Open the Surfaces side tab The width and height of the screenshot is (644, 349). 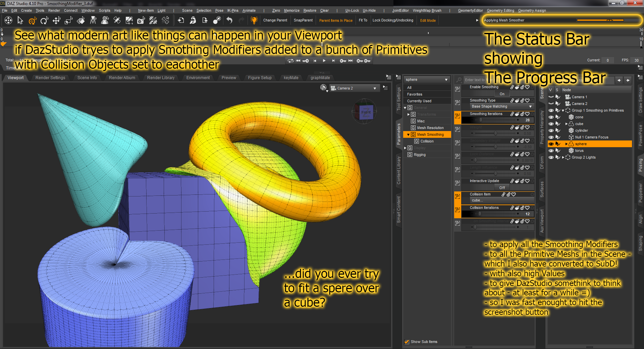(x=542, y=189)
